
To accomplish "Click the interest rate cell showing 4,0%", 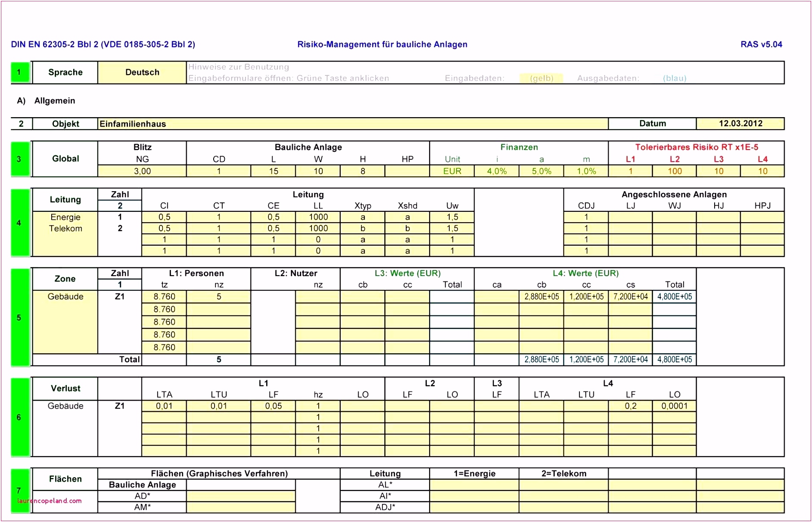I will [x=496, y=171].
